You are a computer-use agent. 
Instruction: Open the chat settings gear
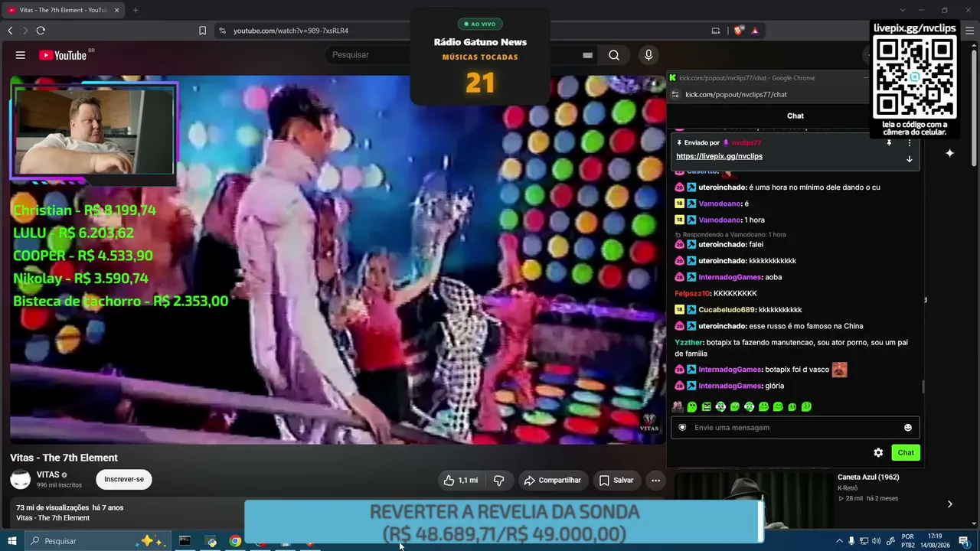pos(878,452)
